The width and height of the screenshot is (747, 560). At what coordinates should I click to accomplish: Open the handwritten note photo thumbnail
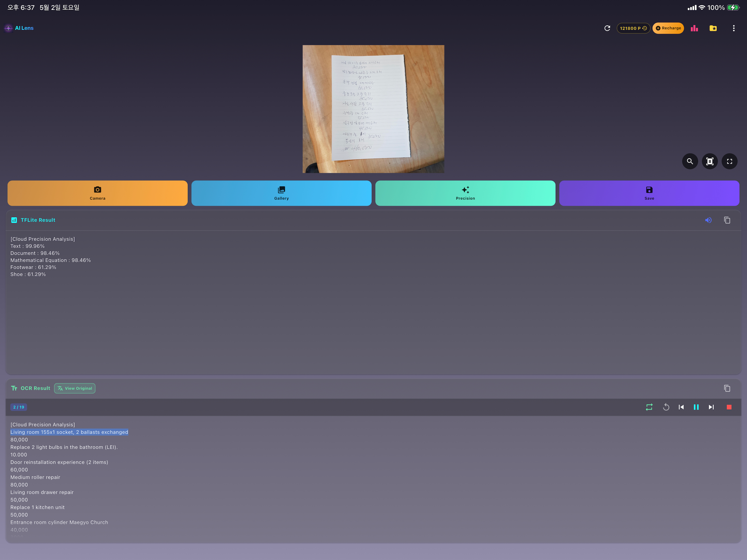[x=373, y=109]
